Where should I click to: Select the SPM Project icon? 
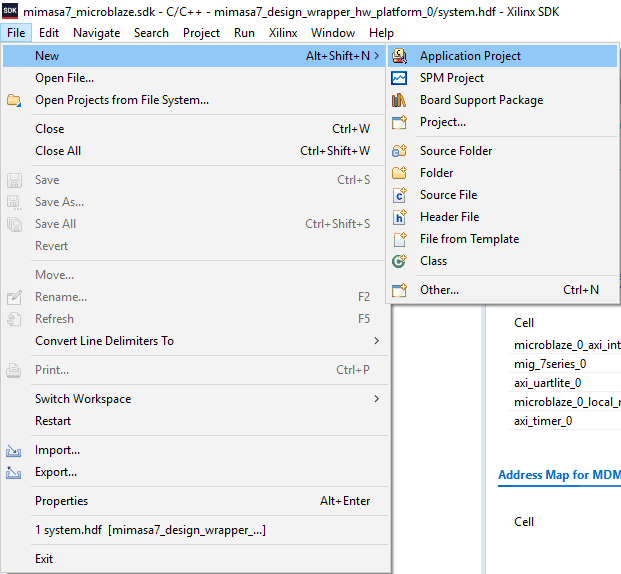click(x=400, y=78)
